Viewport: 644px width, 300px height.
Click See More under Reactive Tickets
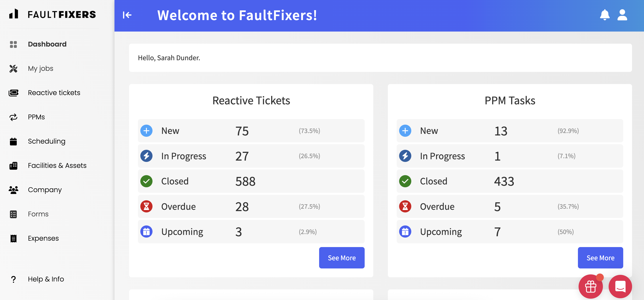click(x=341, y=258)
